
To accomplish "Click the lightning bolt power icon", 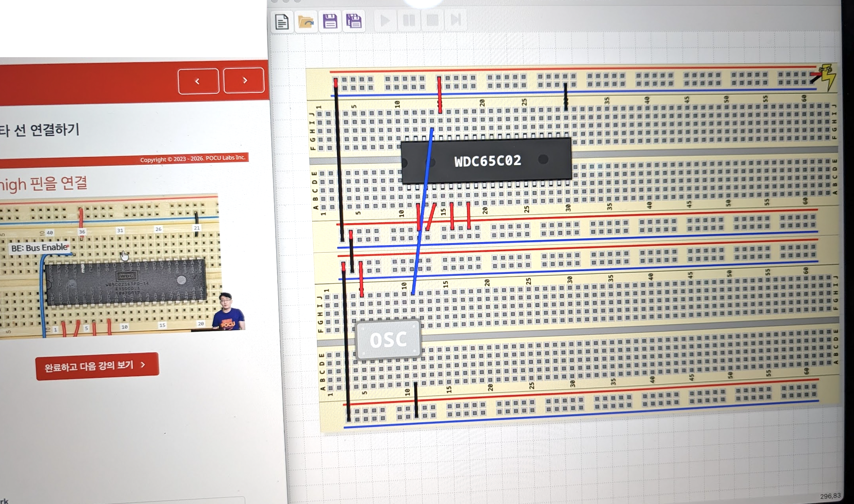I will (827, 77).
